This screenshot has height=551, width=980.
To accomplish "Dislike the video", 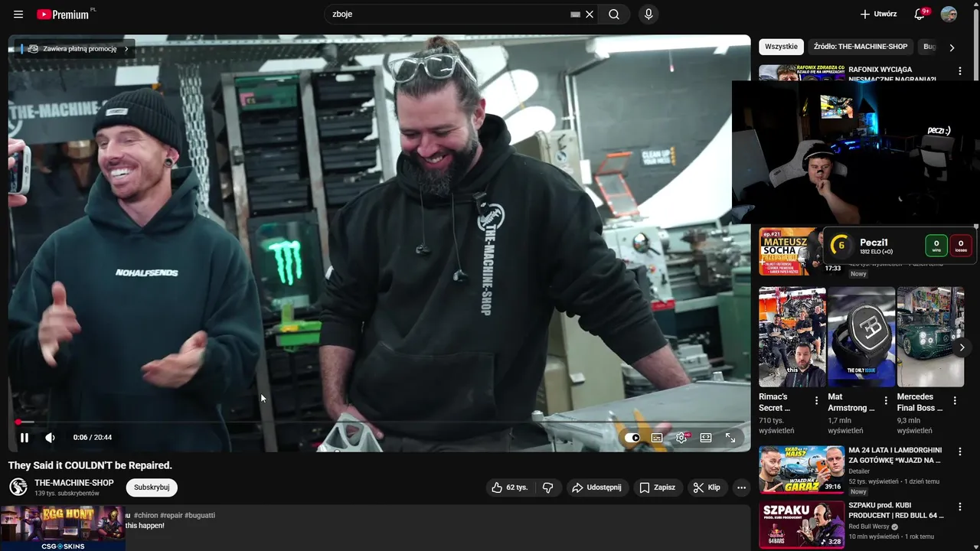I will tap(548, 487).
